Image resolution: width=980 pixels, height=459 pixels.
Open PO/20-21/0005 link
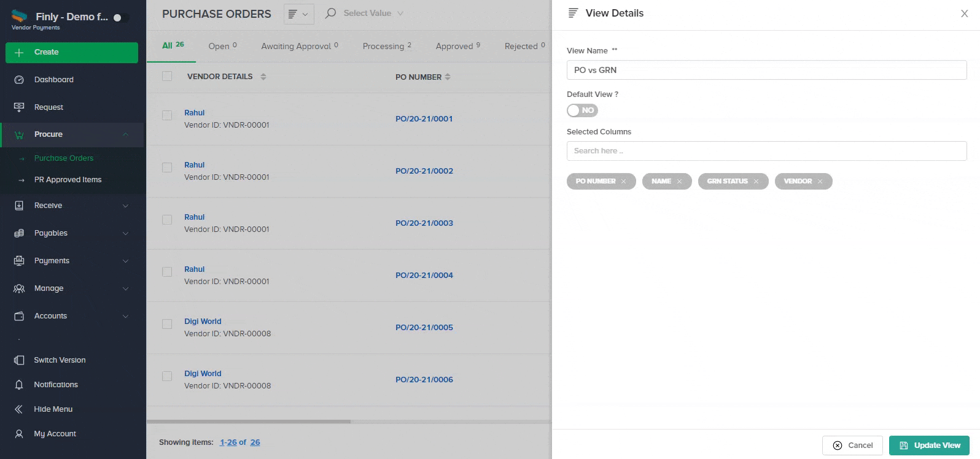pos(424,328)
